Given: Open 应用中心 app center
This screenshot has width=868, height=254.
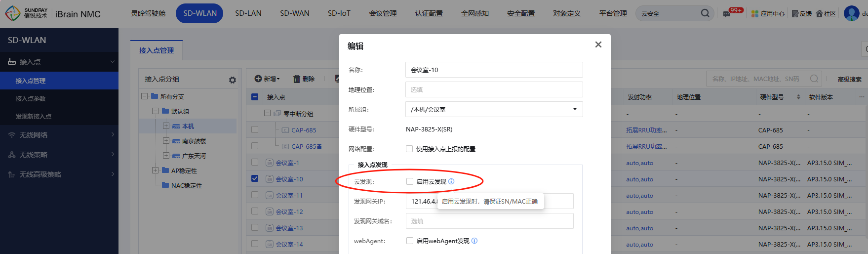Looking at the screenshot, I should 768,14.
